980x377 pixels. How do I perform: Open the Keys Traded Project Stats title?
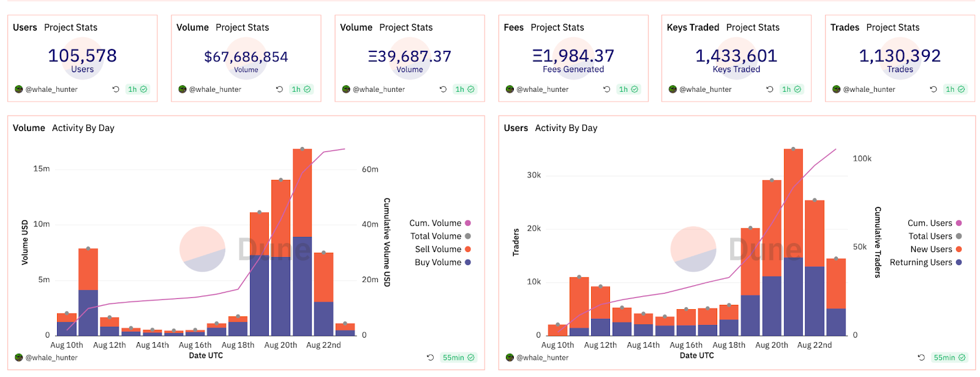coord(723,28)
